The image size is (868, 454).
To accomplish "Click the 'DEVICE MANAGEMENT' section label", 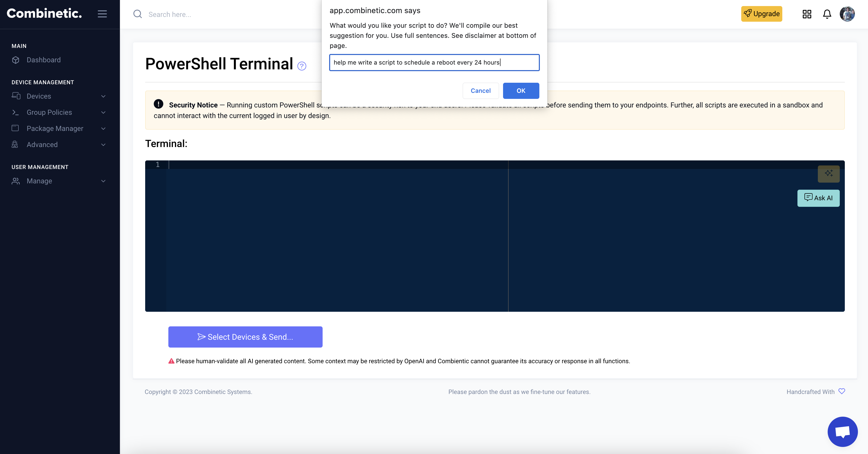I will [x=43, y=82].
